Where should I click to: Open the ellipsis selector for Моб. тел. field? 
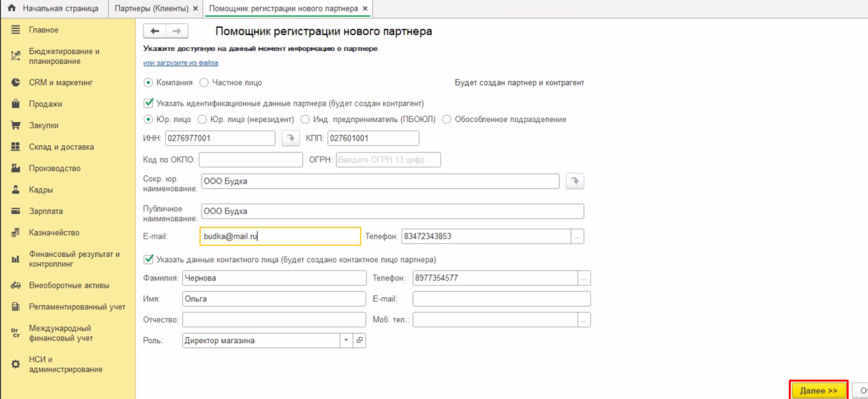[x=584, y=319]
